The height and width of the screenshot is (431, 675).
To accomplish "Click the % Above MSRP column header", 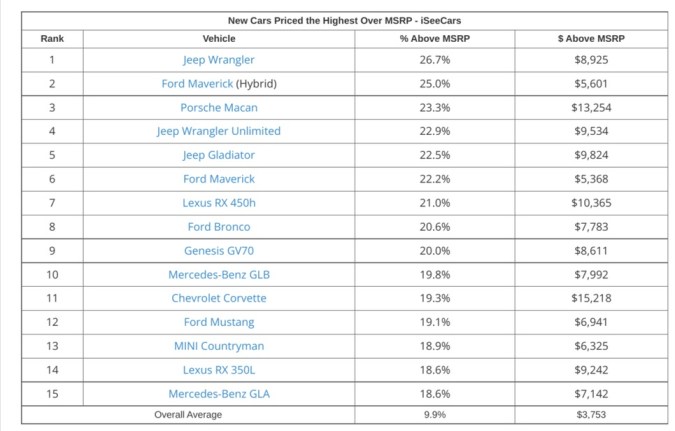I will click(435, 38).
